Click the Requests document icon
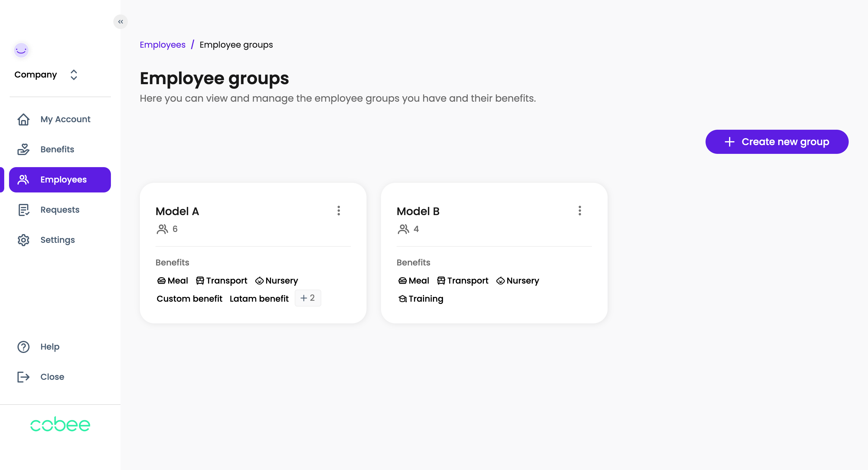 (x=24, y=210)
